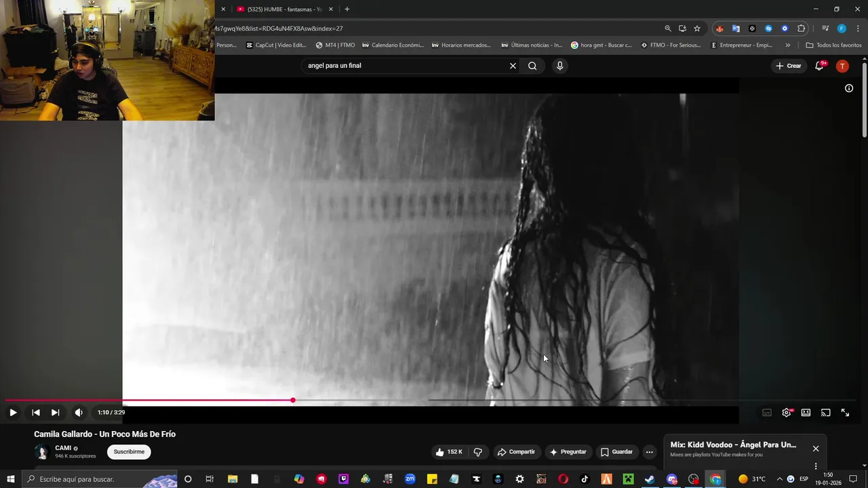The width and height of the screenshot is (868, 488).
Task: Open the Chrome three-dot menu
Action: tap(858, 28)
